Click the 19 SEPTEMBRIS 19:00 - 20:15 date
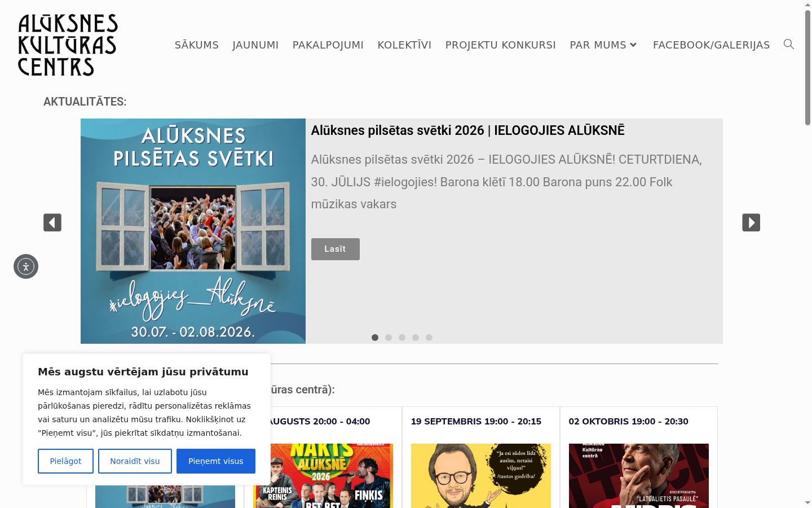The image size is (812, 508). pyautogui.click(x=476, y=422)
